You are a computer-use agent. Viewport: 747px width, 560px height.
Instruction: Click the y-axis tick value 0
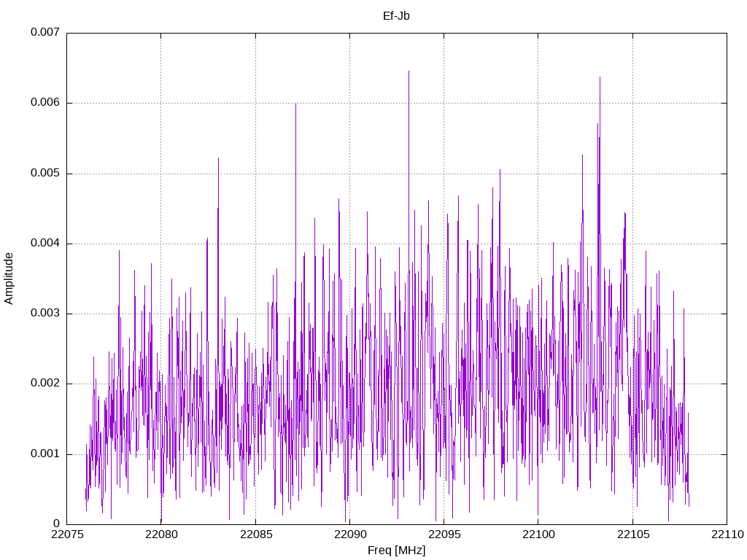pyautogui.click(x=56, y=524)
